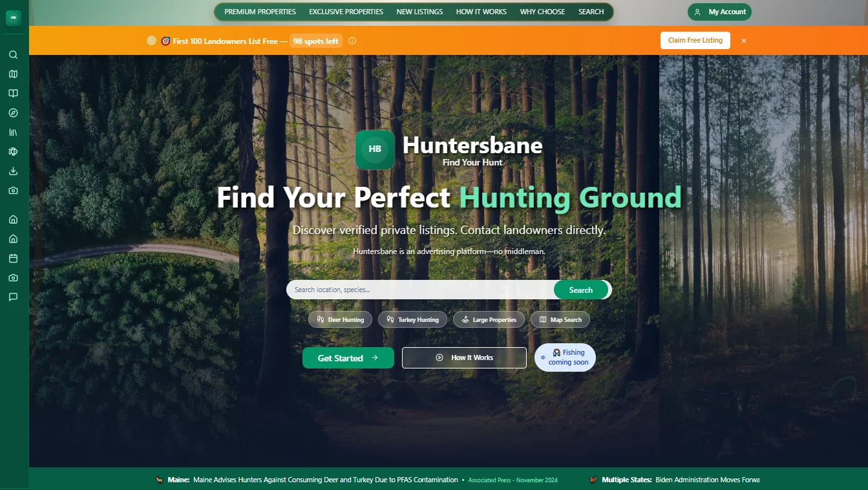Open the library shelves icon in the sidebar

click(13, 133)
